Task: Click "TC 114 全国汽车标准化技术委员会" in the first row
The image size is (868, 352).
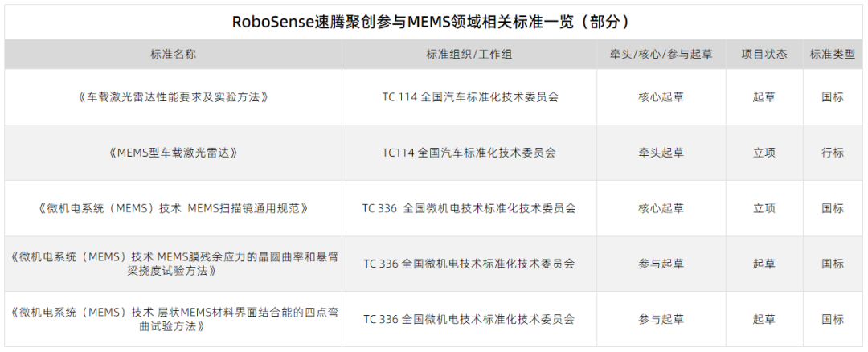Action: 469,97
